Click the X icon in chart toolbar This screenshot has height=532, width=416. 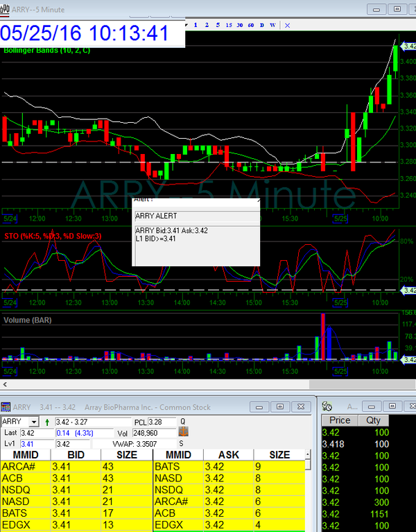click(x=288, y=25)
